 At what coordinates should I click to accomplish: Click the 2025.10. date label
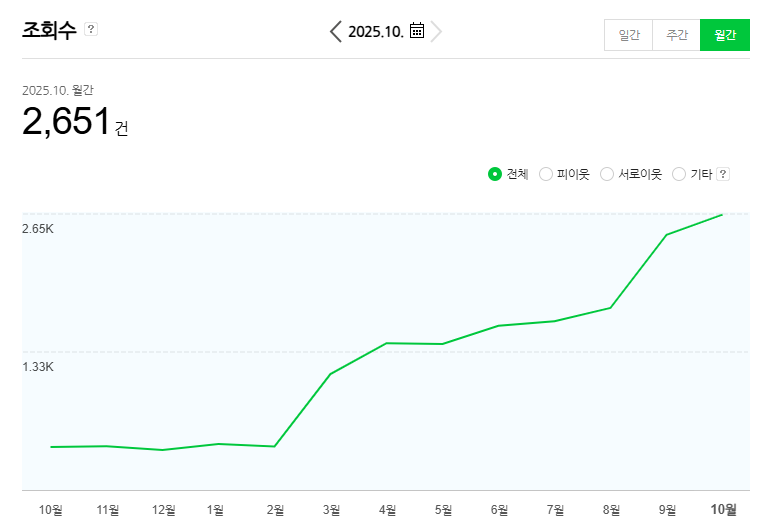coord(376,32)
